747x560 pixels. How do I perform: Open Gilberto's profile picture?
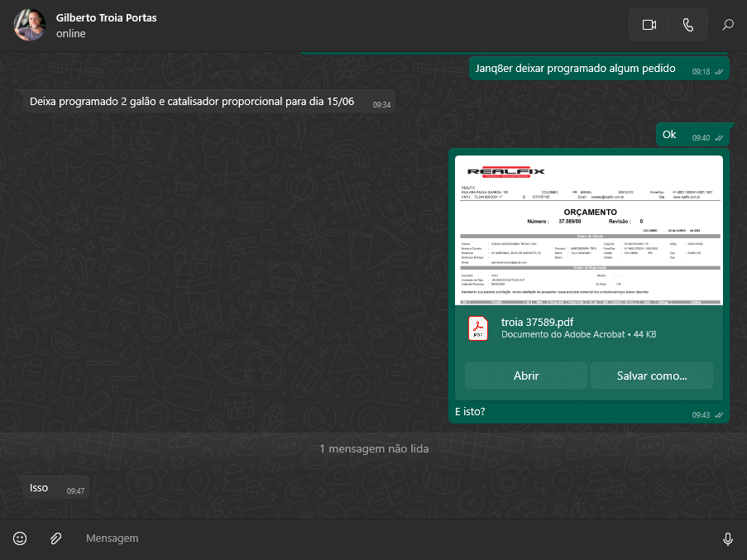pyautogui.click(x=30, y=26)
